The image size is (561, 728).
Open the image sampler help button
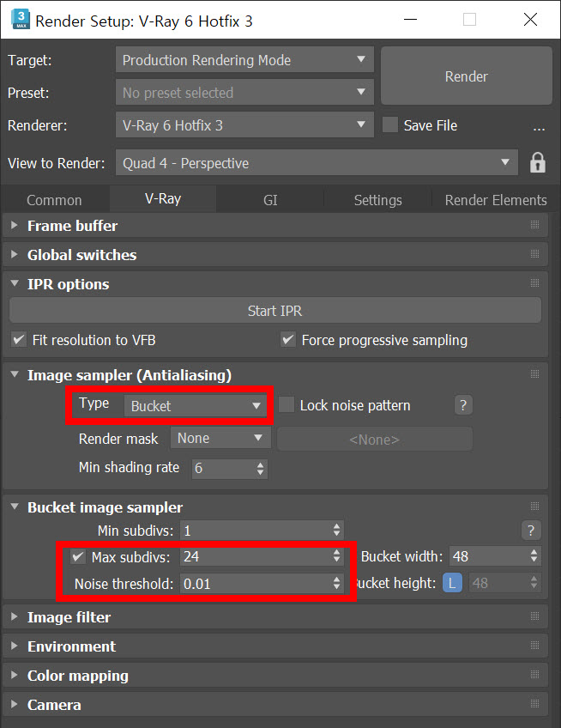point(462,405)
